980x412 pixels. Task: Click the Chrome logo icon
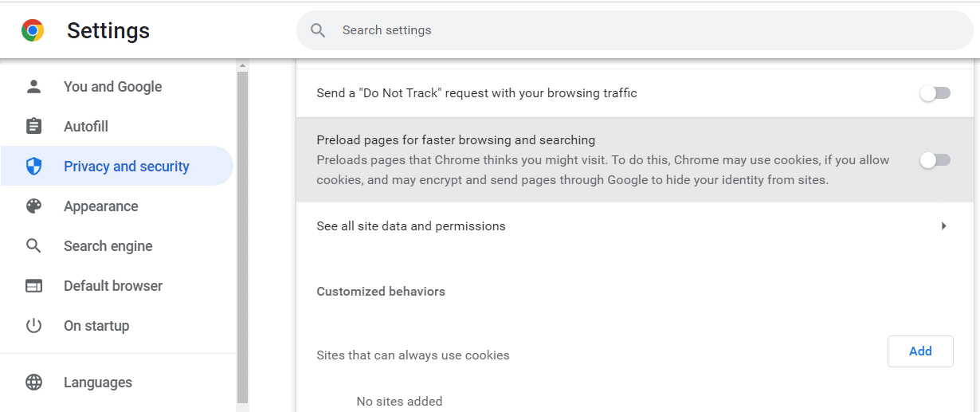[x=33, y=31]
